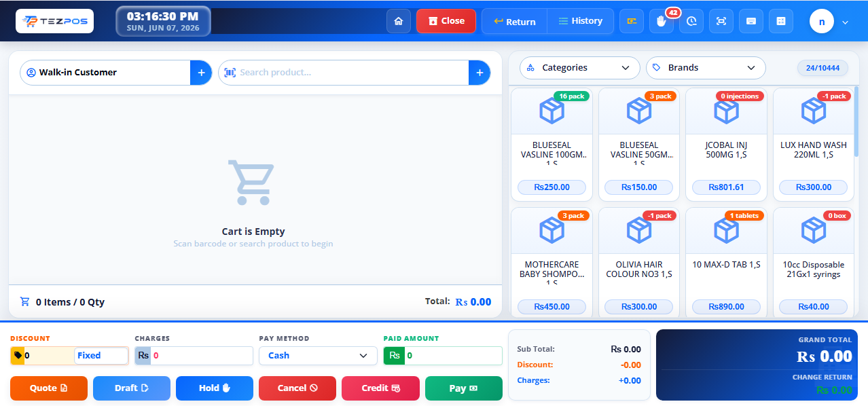The image size is (868, 406).
Task: Select BLUESEAL VASLINE 100GM product card
Action: click(x=551, y=145)
